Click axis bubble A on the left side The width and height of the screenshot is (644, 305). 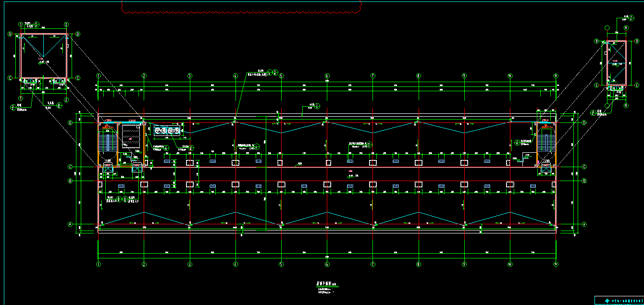click(70, 224)
